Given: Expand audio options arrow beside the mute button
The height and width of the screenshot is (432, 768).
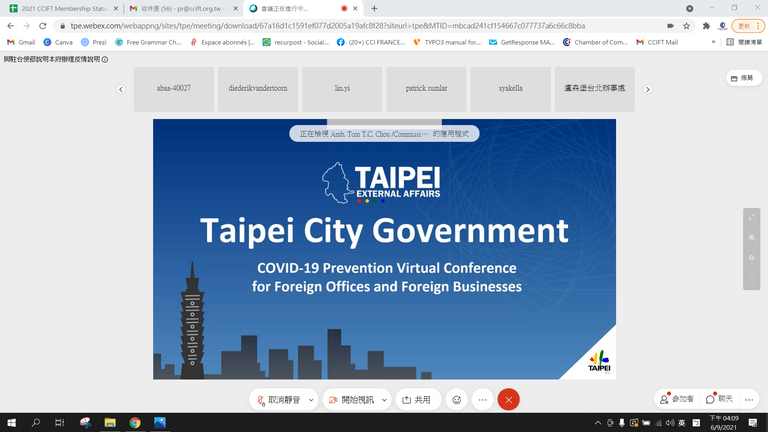Looking at the screenshot, I should click(x=311, y=399).
